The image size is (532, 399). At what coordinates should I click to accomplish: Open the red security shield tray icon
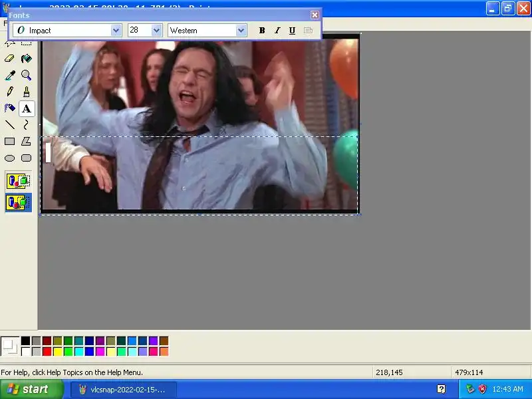pos(482,389)
